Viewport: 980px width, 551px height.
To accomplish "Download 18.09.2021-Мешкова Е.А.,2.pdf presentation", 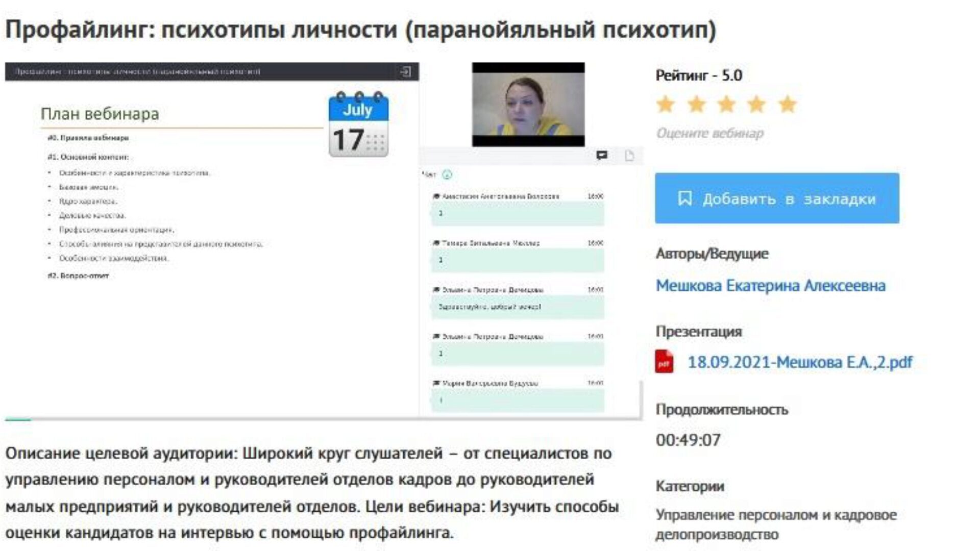I will [800, 362].
